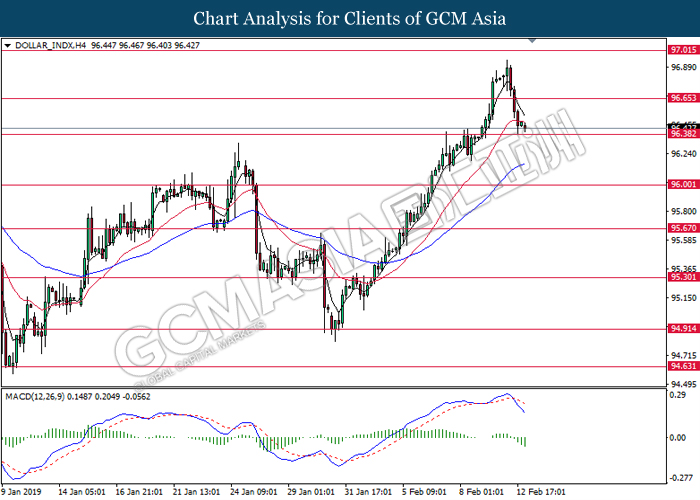Click the chart shift marker triangle at top
Image resolution: width=700 pixels, height=500 pixels.
[x=532, y=41]
